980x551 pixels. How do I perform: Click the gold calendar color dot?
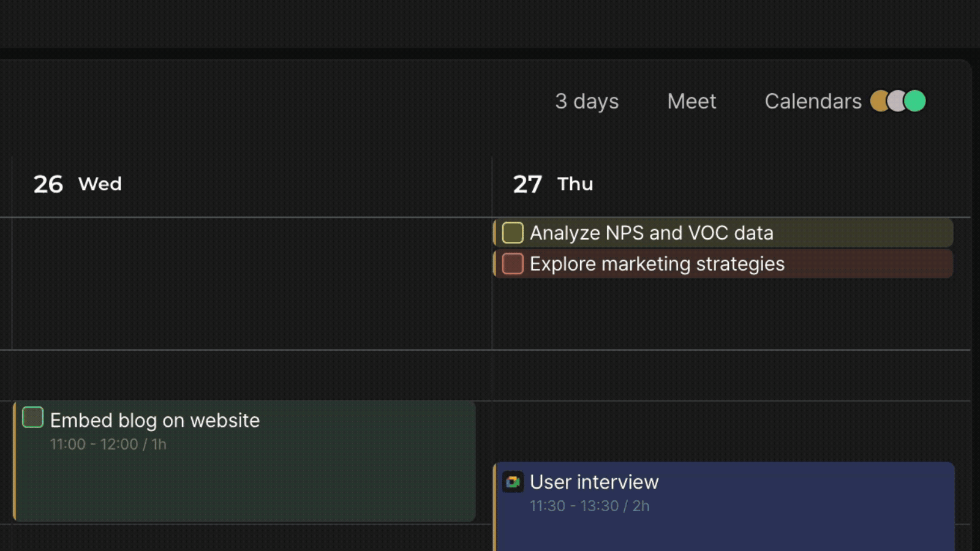point(879,101)
